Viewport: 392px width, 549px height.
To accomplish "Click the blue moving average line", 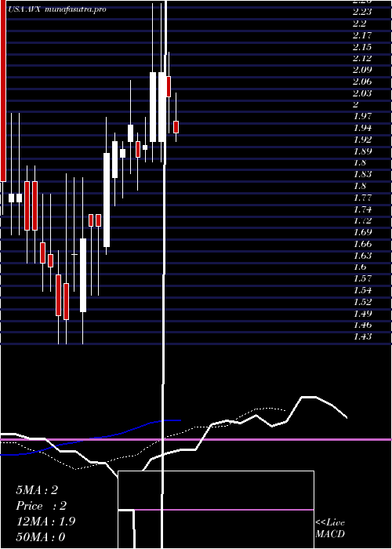I will click(x=91, y=438).
